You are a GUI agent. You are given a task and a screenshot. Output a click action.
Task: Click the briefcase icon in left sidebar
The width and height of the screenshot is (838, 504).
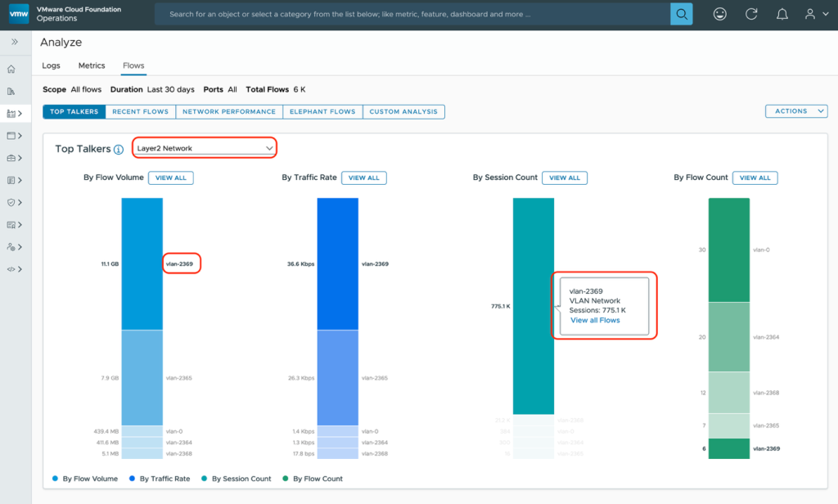pyautogui.click(x=11, y=158)
